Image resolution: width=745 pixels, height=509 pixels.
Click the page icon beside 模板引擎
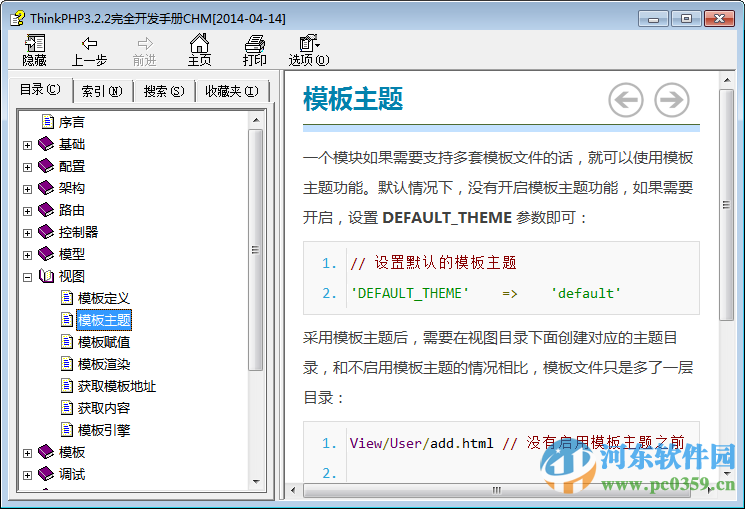(x=67, y=430)
